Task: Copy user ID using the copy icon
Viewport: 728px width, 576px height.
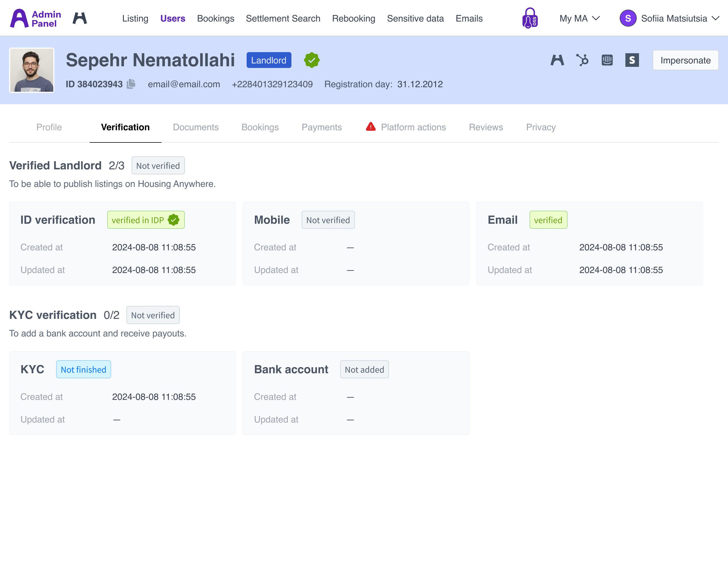Action: pos(131,84)
